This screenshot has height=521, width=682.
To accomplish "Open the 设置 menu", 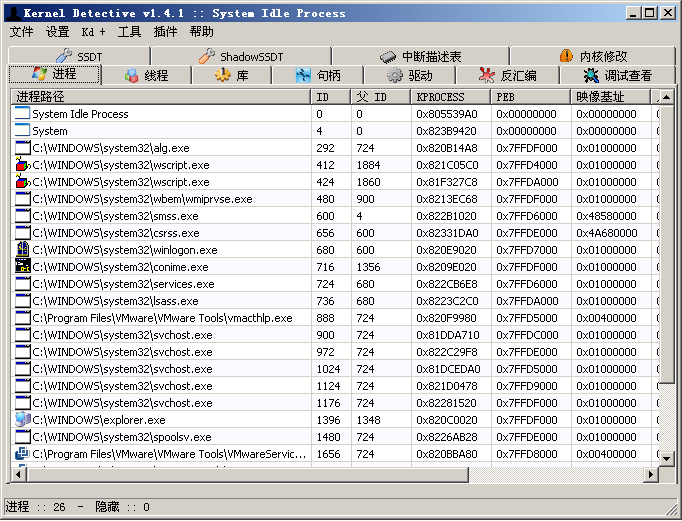I will [x=57, y=32].
